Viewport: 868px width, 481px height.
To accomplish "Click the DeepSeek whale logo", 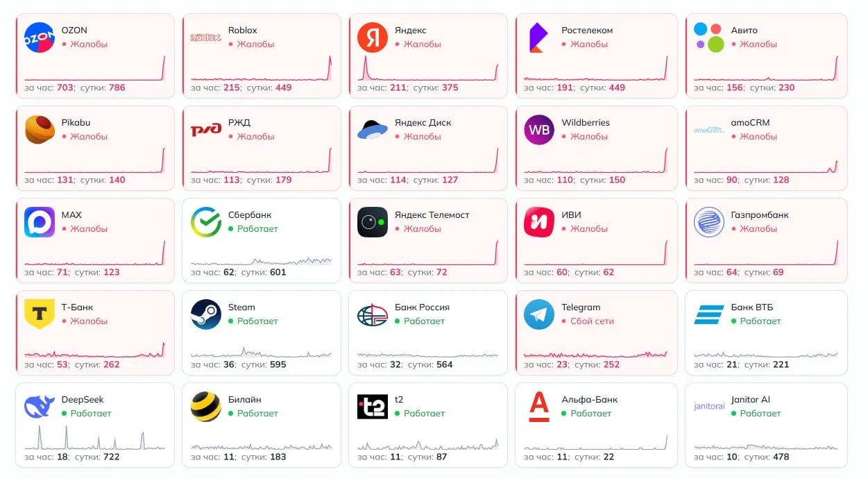I will 40,407.
